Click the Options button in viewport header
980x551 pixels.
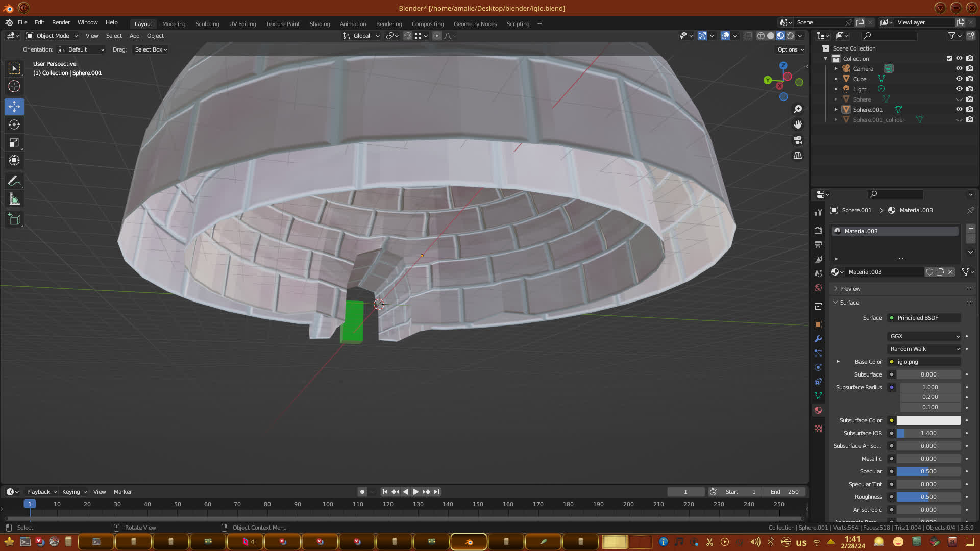tap(790, 49)
